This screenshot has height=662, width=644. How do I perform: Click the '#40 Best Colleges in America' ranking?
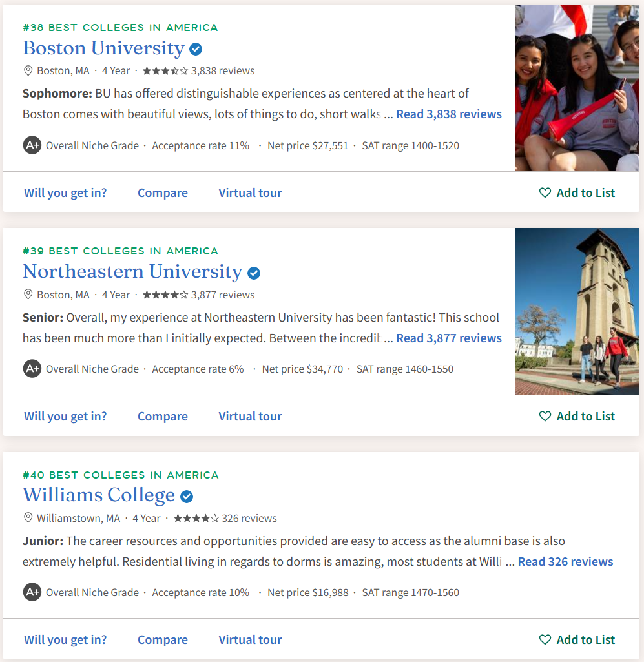pyautogui.click(x=121, y=475)
